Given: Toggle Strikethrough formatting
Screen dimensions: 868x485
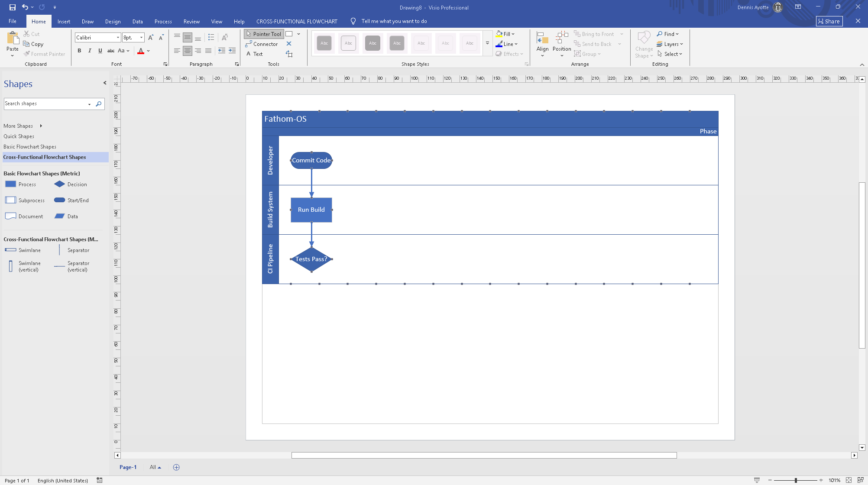Looking at the screenshot, I should coord(111,51).
